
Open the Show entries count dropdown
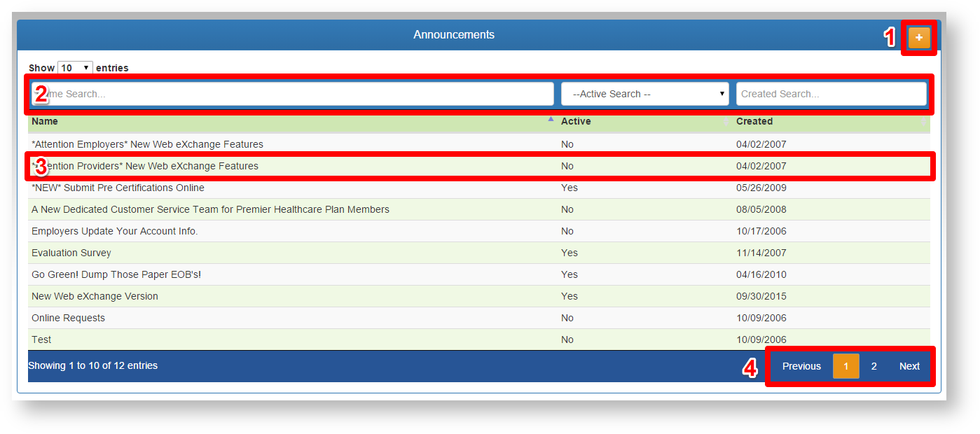pos(75,68)
